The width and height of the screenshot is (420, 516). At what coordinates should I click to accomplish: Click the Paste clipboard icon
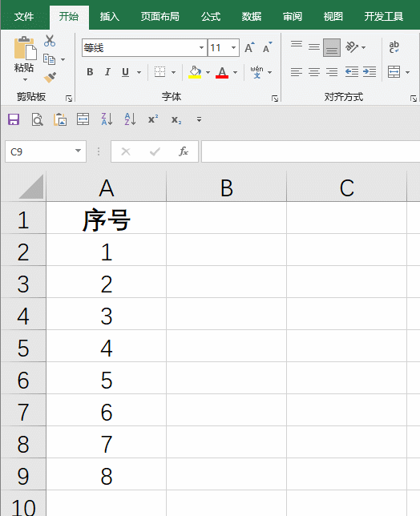point(25,48)
